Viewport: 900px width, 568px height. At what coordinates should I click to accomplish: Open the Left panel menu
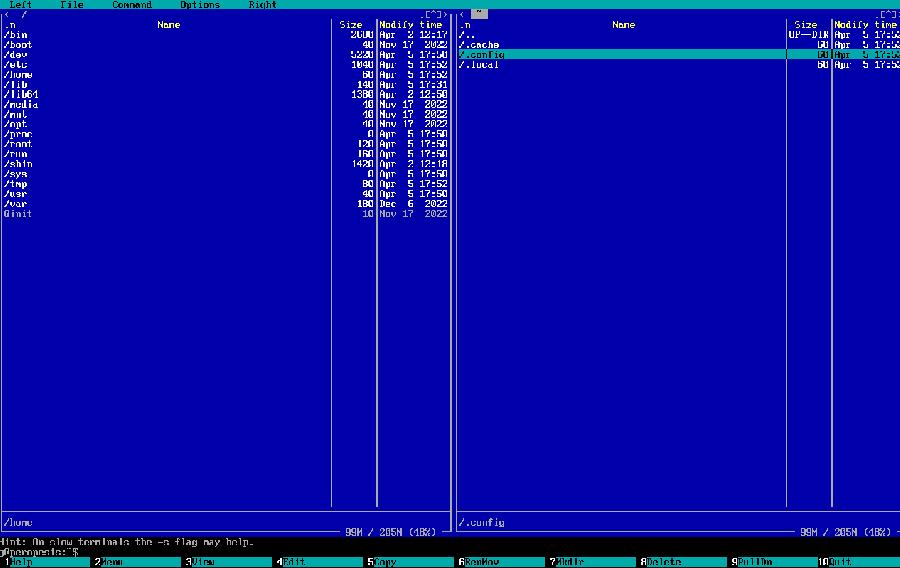[x=20, y=5]
